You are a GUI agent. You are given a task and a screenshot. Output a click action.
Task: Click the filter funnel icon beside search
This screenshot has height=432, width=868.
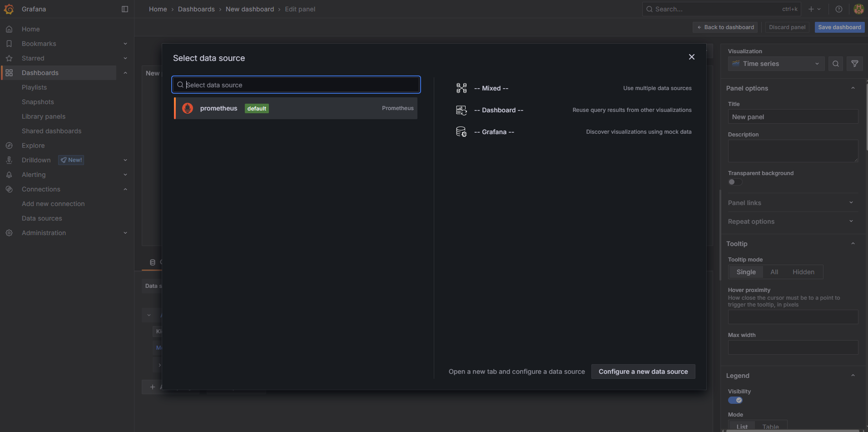click(855, 64)
